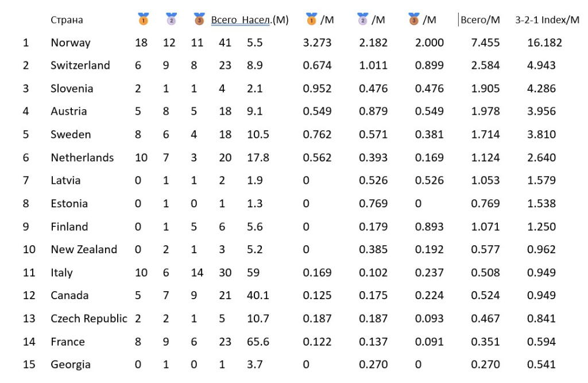588x383 pixels.
Task: Select the Norway country cell
Action: point(71,42)
